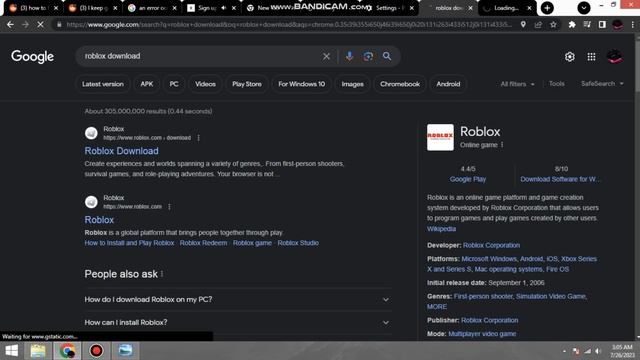Select the APK filter chip
This screenshot has height=360, width=640.
click(147, 84)
